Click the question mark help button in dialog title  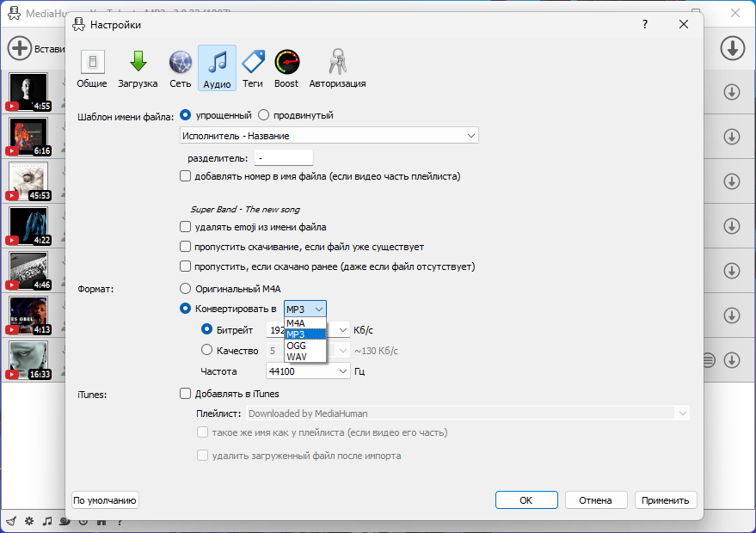(x=645, y=24)
